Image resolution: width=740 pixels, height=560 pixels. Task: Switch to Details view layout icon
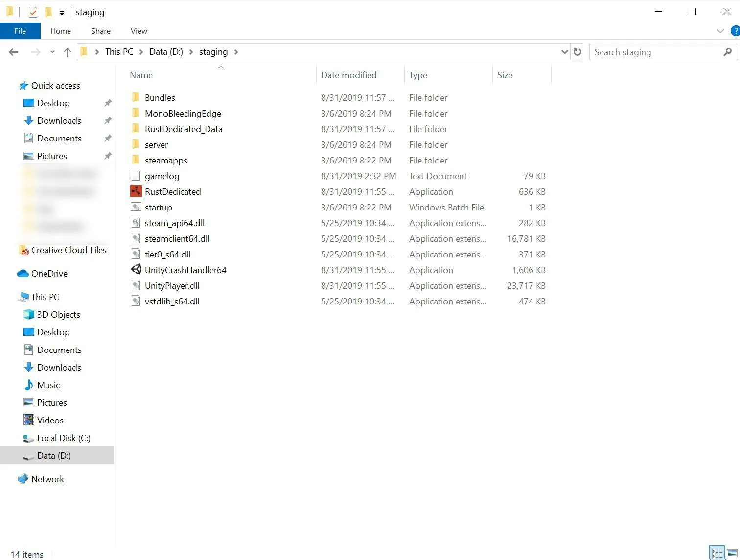pos(717,553)
